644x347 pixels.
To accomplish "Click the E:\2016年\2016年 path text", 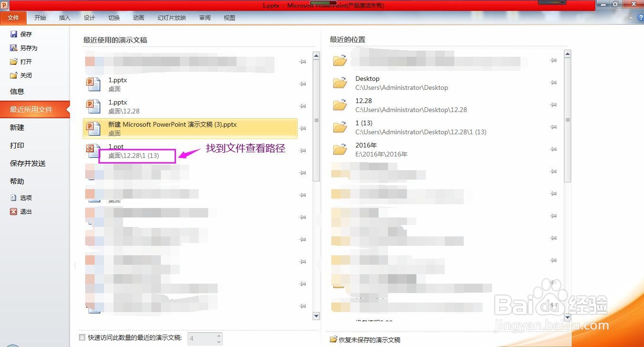I will pyautogui.click(x=381, y=154).
